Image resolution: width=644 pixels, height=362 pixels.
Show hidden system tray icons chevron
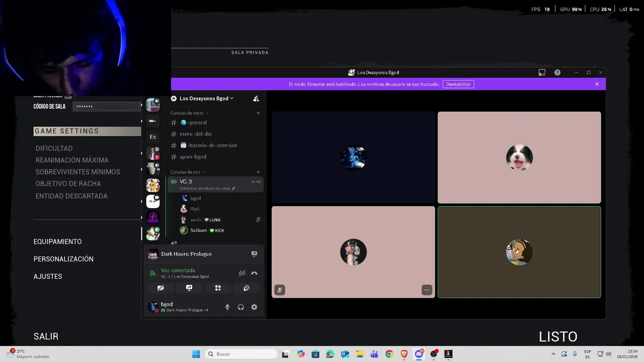[553, 354]
